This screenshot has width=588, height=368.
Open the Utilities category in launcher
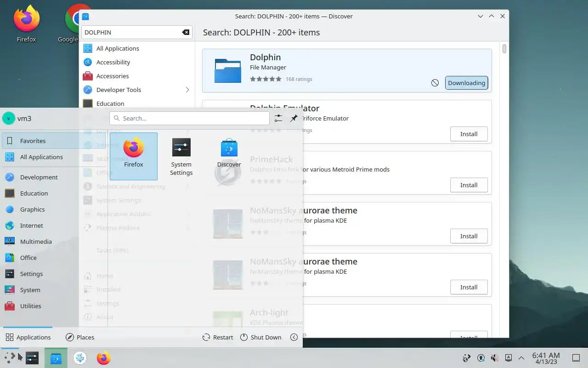coord(53,306)
